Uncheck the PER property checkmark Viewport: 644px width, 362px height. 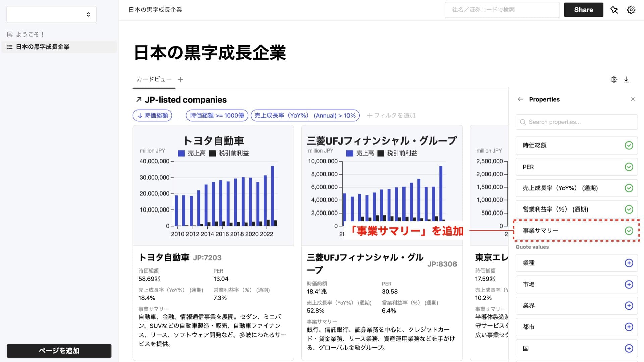629,167
